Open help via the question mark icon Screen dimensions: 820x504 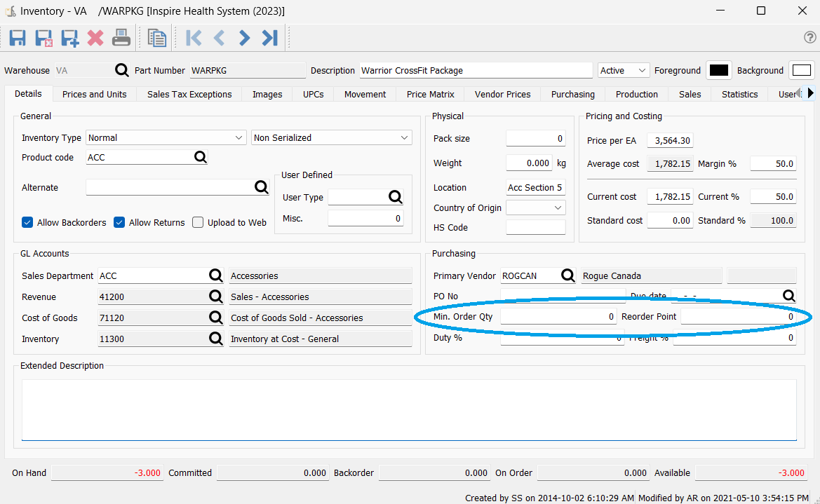809,37
